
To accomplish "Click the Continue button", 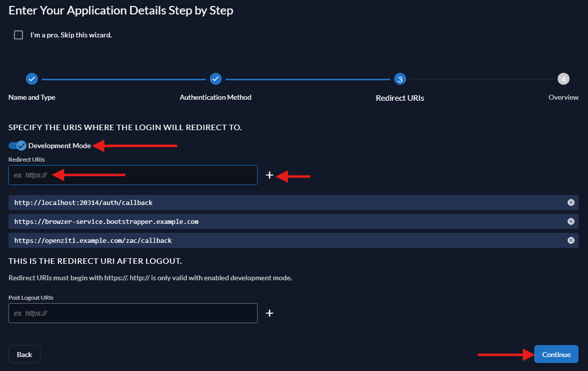I will (x=556, y=354).
